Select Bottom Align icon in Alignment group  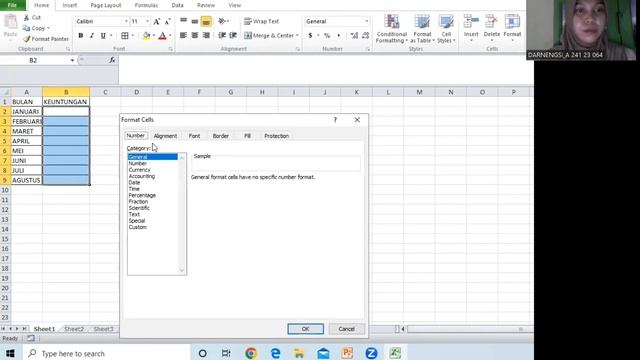[206, 21]
